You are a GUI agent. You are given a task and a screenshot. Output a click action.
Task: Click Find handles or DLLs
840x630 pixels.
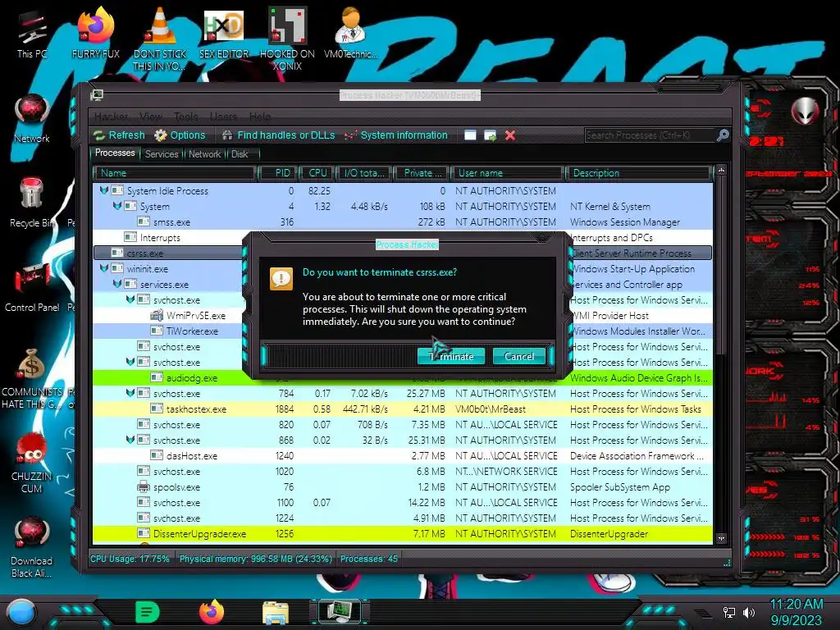tap(278, 135)
